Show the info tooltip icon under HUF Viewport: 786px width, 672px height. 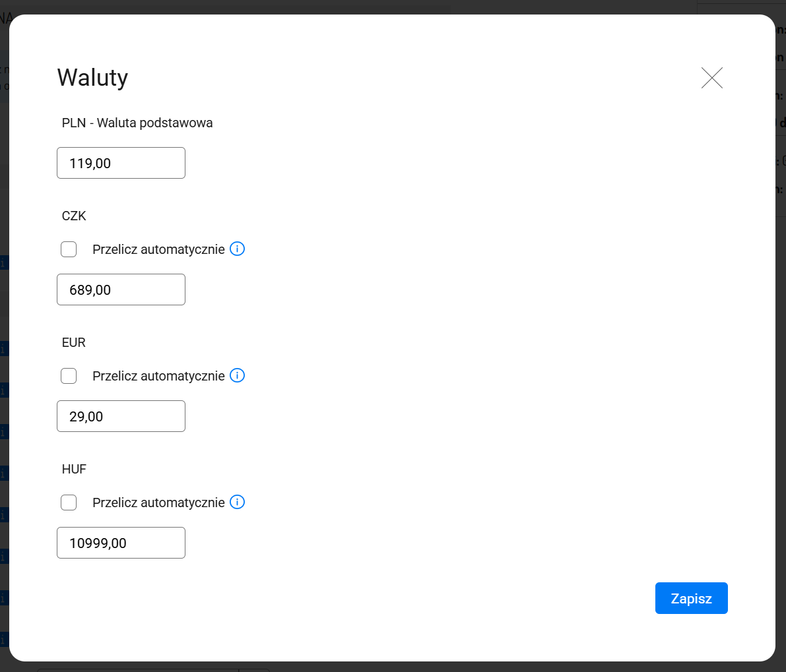[x=237, y=502]
